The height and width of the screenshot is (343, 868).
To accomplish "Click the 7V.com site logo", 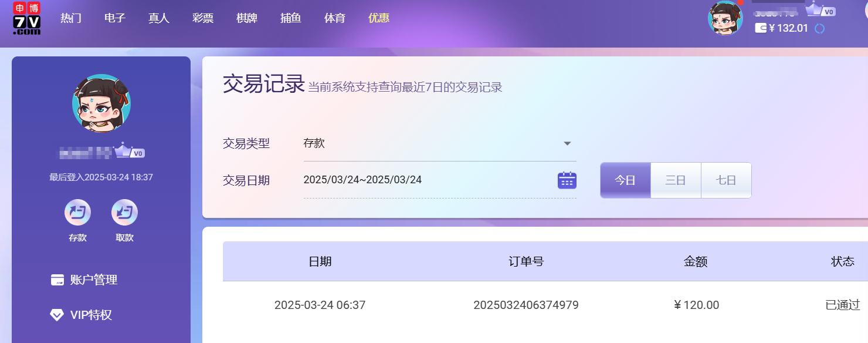I will (27, 18).
